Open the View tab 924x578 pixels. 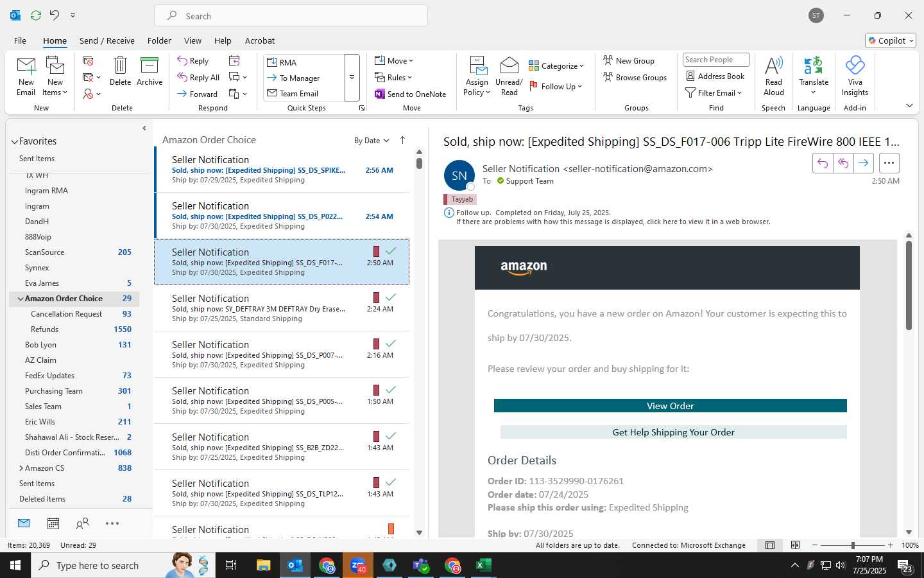193,40
